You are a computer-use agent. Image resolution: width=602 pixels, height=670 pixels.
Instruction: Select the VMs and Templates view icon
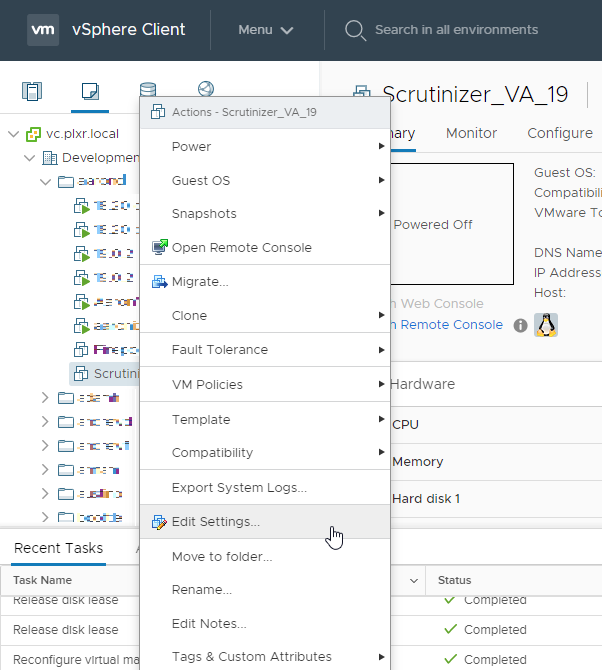(x=90, y=92)
